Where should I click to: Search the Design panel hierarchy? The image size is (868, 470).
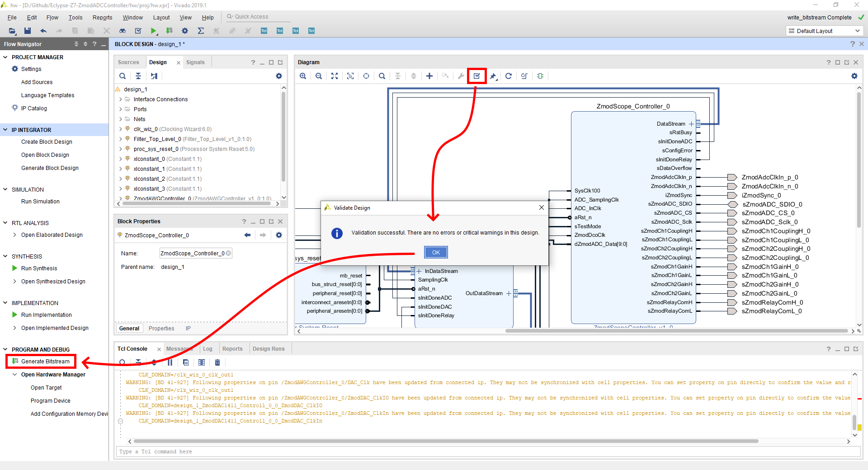123,76
